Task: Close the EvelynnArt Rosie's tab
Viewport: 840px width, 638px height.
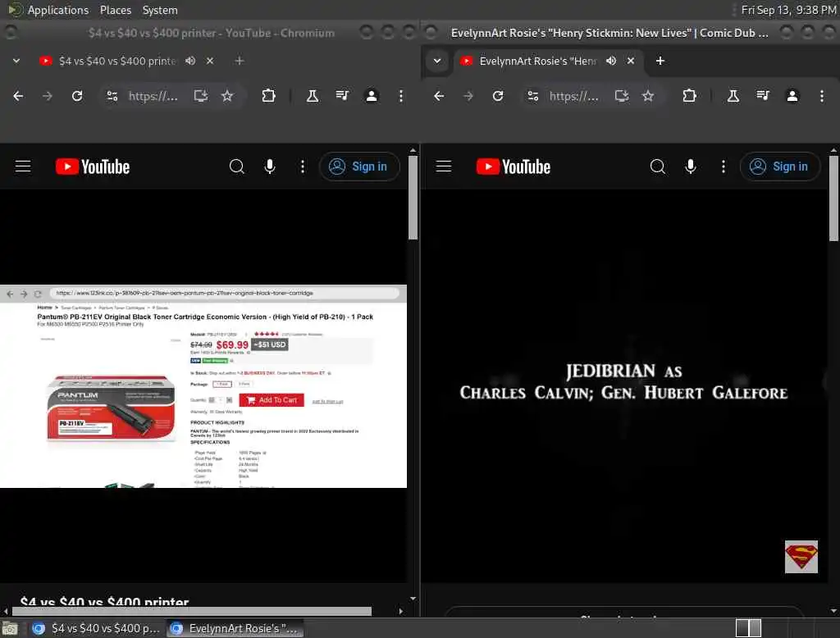Action: (x=631, y=61)
